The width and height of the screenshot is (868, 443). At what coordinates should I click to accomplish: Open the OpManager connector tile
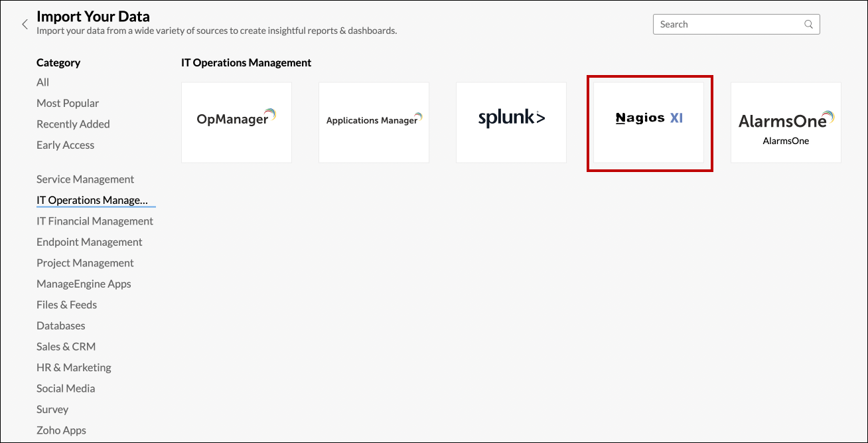[x=236, y=122]
